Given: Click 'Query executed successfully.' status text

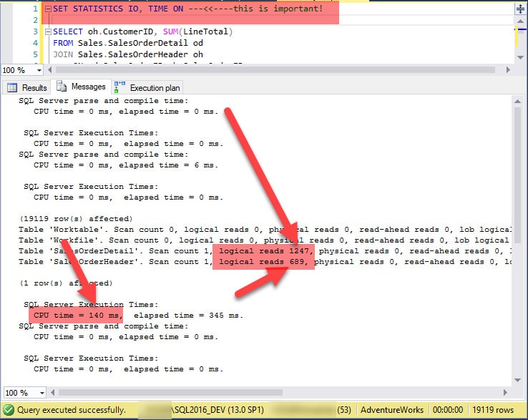Looking at the screenshot, I should [71, 410].
